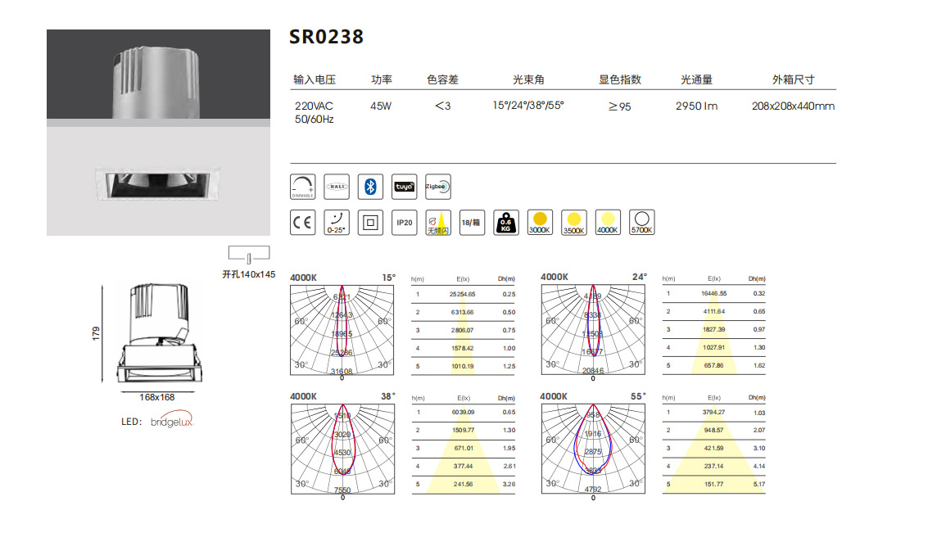This screenshot has width=937, height=560.
Task: Click the 无频闪 flicker-free icon
Action: tap(438, 222)
